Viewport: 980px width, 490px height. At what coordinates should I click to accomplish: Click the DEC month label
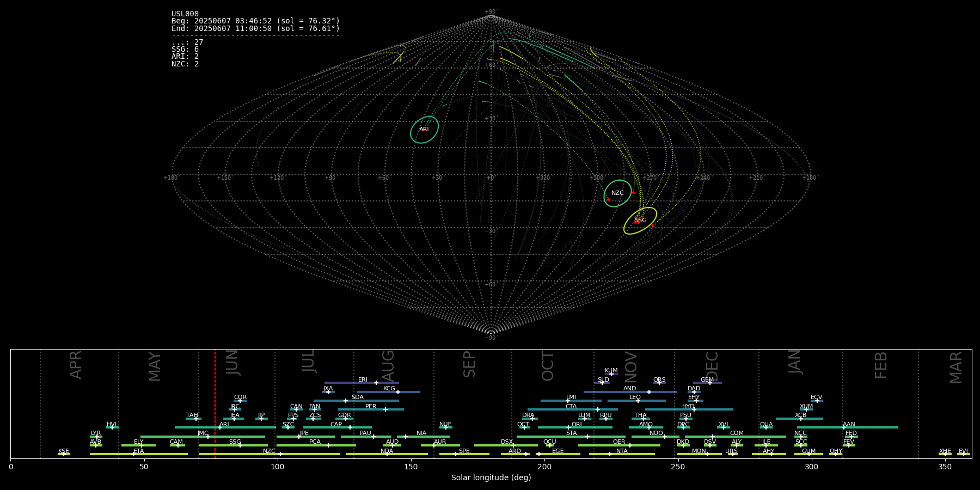point(712,366)
